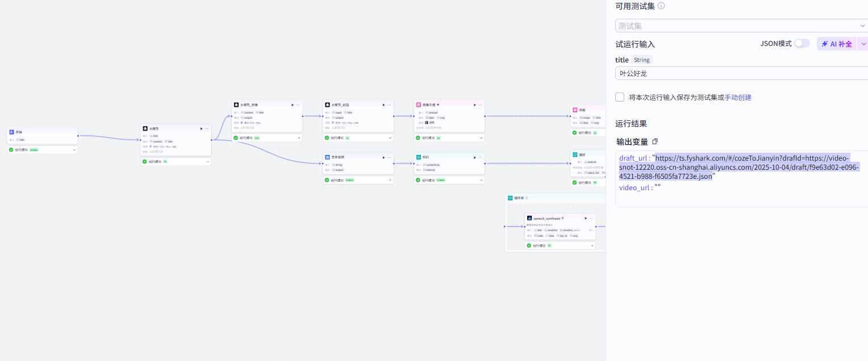This screenshot has height=361, width=868.
Task: Click the draft_url link in the output
Action: pyautogui.click(x=738, y=167)
